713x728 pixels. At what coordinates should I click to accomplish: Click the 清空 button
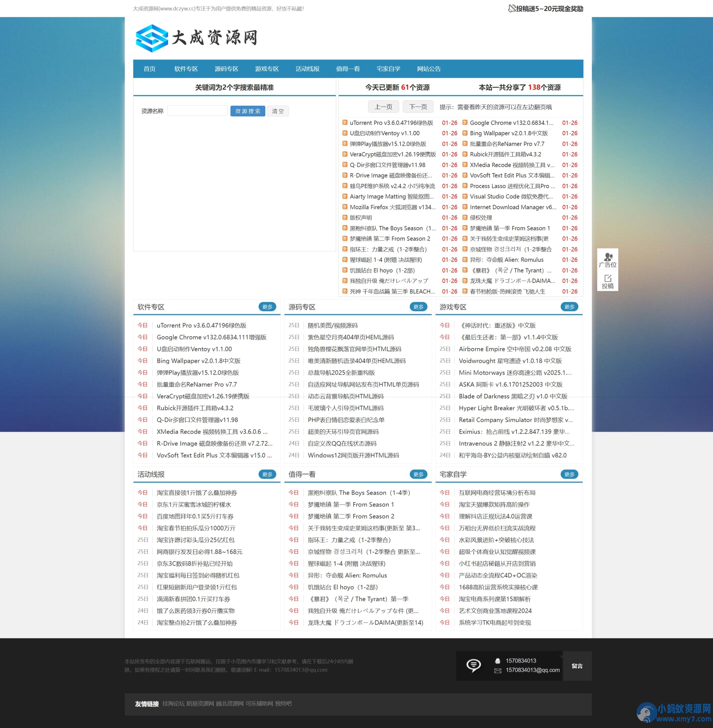tap(278, 111)
